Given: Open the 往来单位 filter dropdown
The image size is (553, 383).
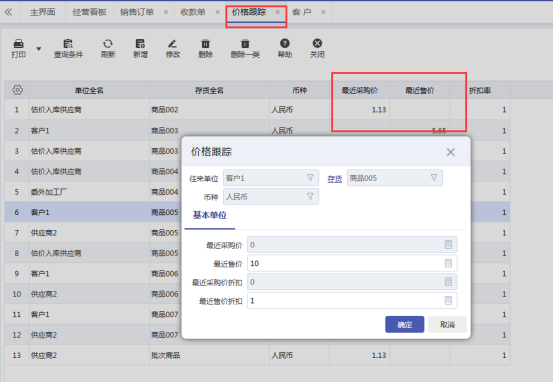Looking at the screenshot, I should pos(310,178).
